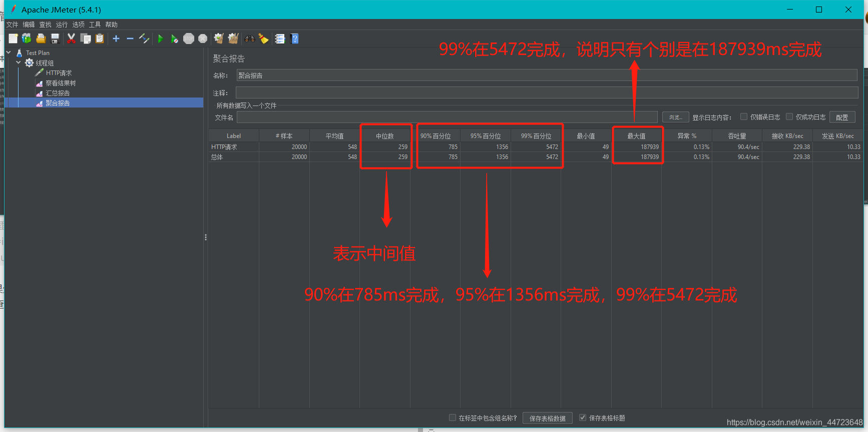Enable the 仅成功日志 checkbox
The width and height of the screenshot is (868, 432).
click(789, 116)
